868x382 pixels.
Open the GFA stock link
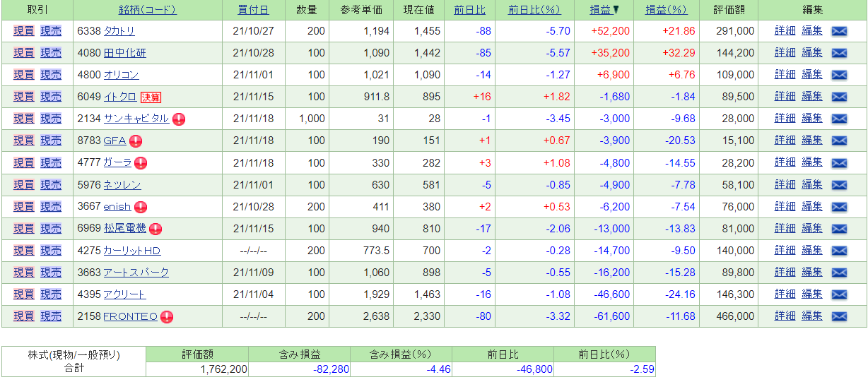(x=115, y=141)
